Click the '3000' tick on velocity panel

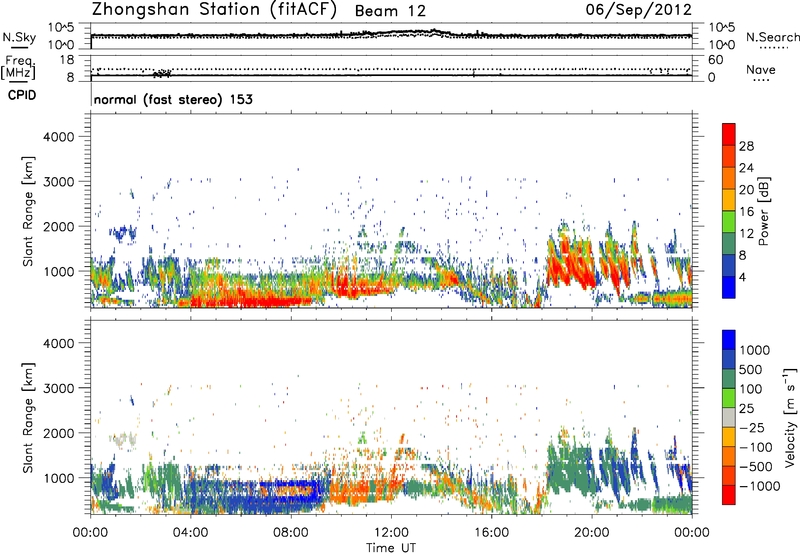[x=59, y=388]
